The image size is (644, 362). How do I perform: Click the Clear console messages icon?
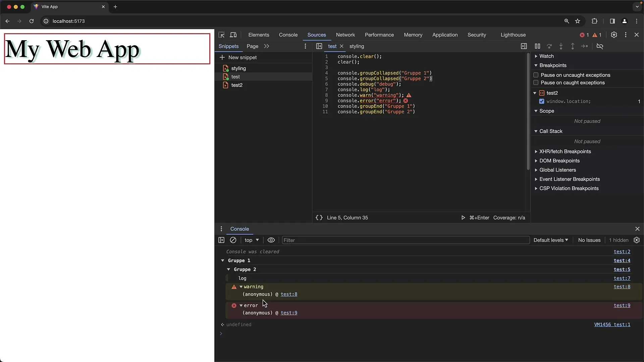(233, 240)
